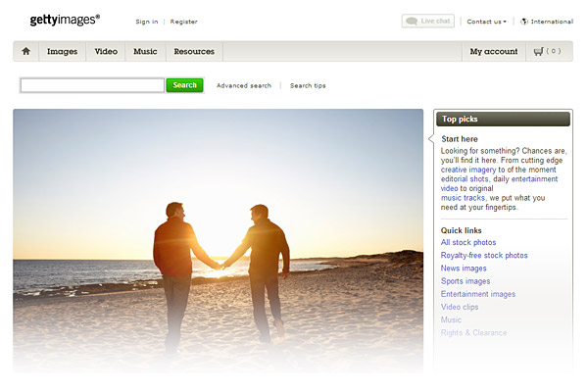The height and width of the screenshot is (392, 588).
Task: Select the Music navigation tab
Action: coord(145,51)
